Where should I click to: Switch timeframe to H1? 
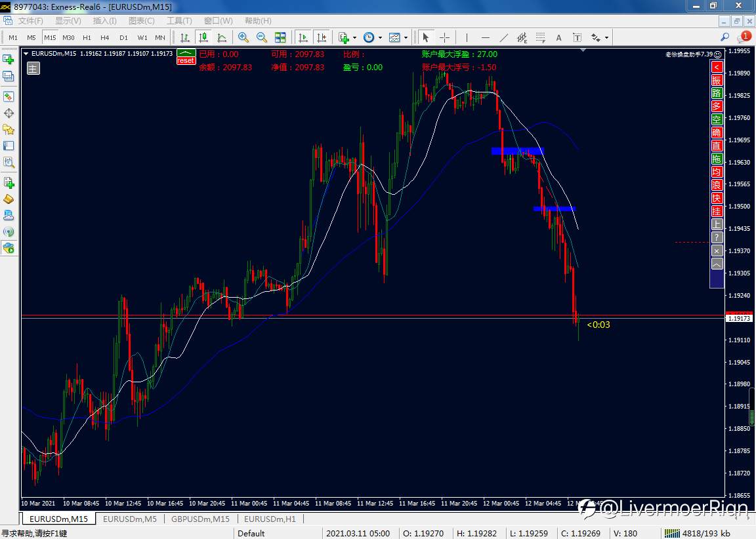pyautogui.click(x=87, y=37)
